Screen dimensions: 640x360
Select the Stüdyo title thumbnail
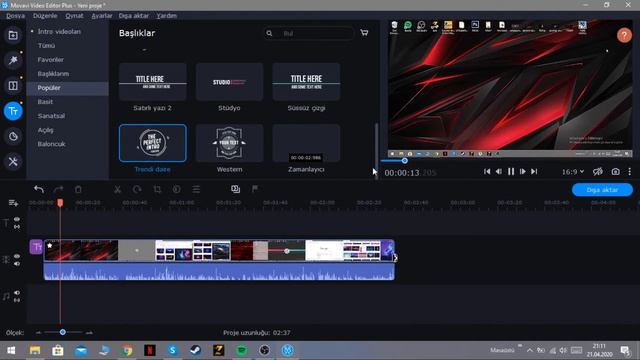[x=229, y=82]
